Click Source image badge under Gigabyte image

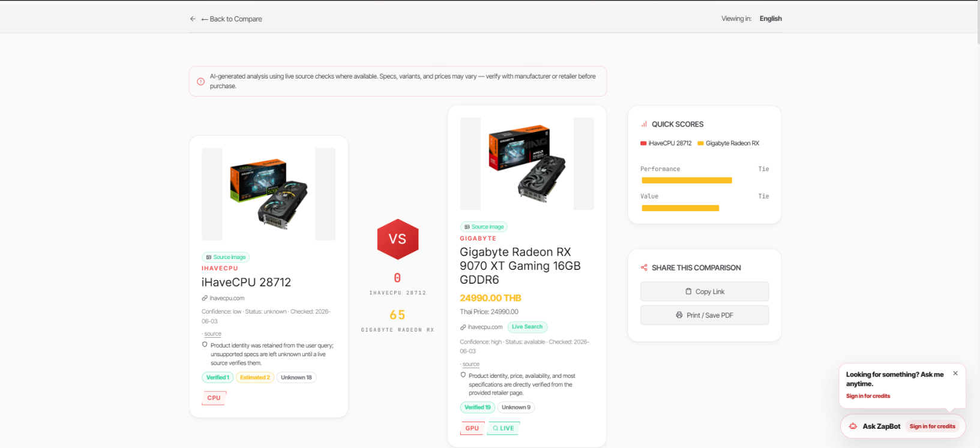pos(484,227)
